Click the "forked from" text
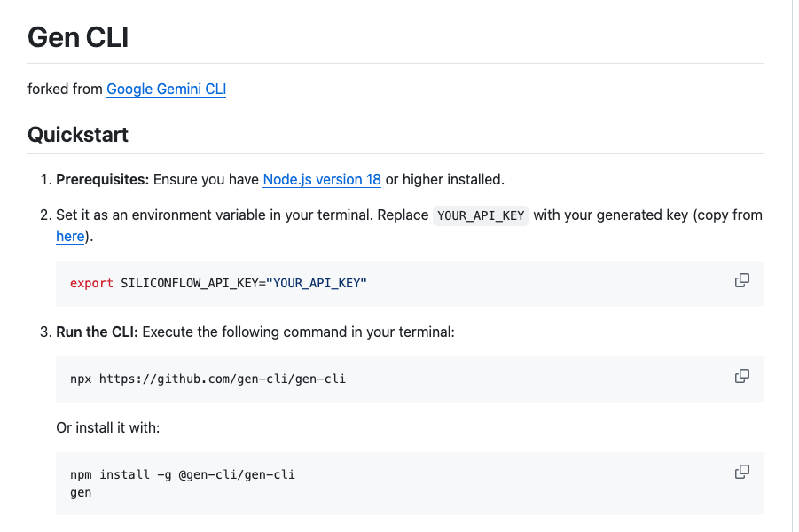 (x=65, y=89)
